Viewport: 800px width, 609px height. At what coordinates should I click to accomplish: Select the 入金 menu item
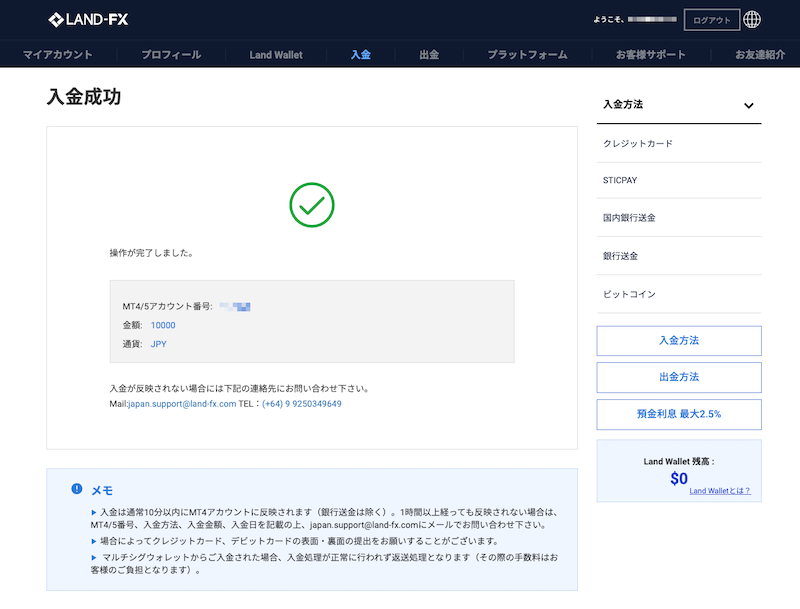[x=360, y=55]
